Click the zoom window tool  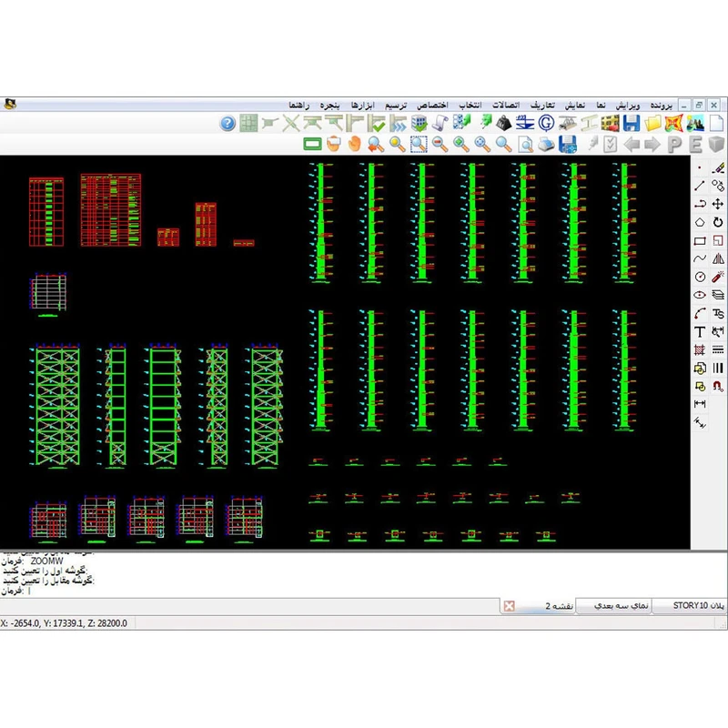(x=419, y=144)
